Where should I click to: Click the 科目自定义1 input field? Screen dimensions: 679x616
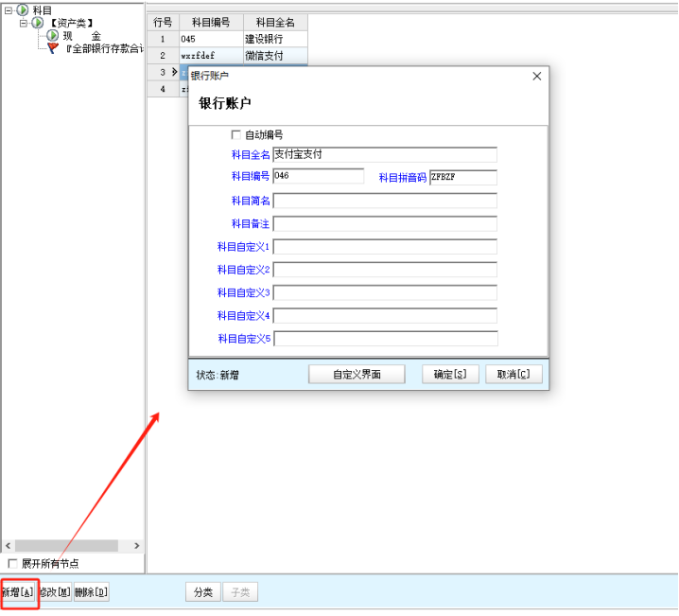pyautogui.click(x=385, y=246)
